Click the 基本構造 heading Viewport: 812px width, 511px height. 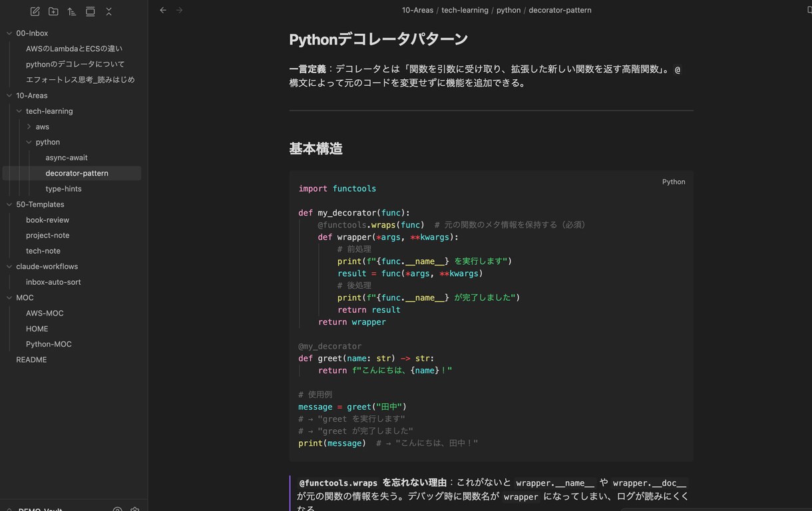(x=315, y=149)
